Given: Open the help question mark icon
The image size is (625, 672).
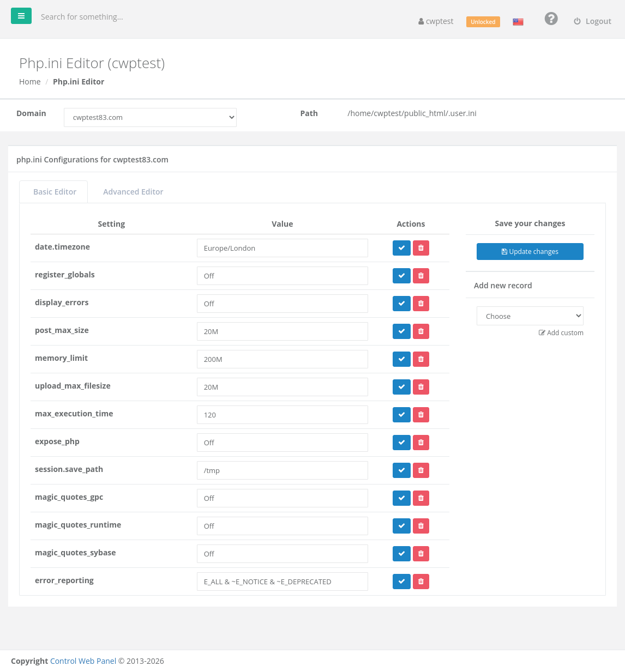Looking at the screenshot, I should click(x=551, y=19).
